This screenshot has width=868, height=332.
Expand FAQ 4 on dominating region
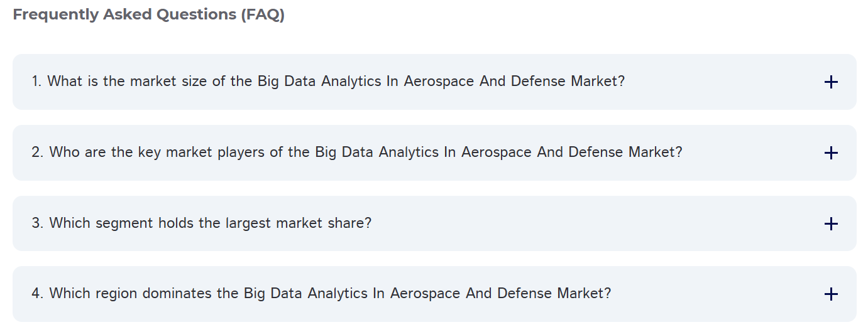pos(321,294)
